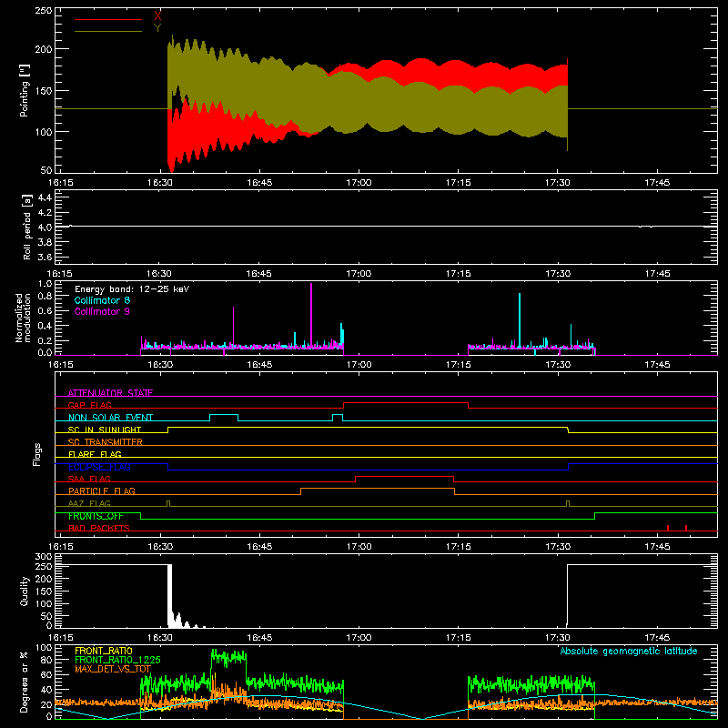Click the SC_IN_SUNLIGHT flag label

pos(105,430)
